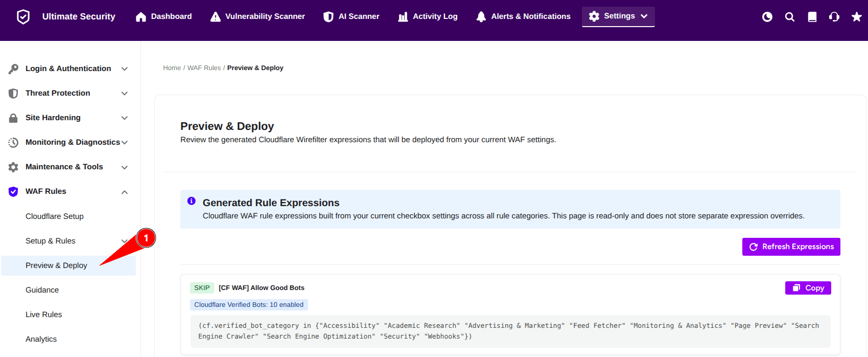Expand the Site Hardening chevron
Screen dimensions: 868x357
coord(124,118)
